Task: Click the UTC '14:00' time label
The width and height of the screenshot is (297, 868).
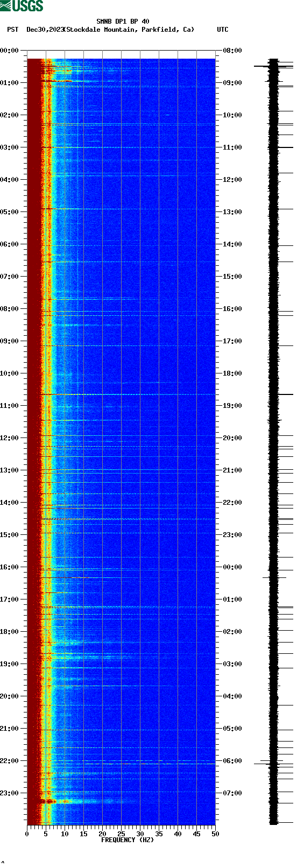Action: [232, 244]
